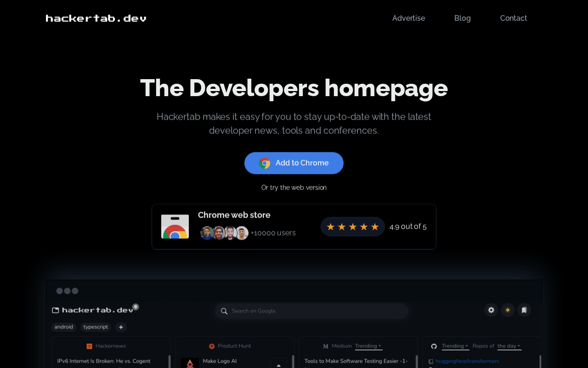Click the Add to Chrome button
The width and height of the screenshot is (588, 368).
[x=294, y=163]
